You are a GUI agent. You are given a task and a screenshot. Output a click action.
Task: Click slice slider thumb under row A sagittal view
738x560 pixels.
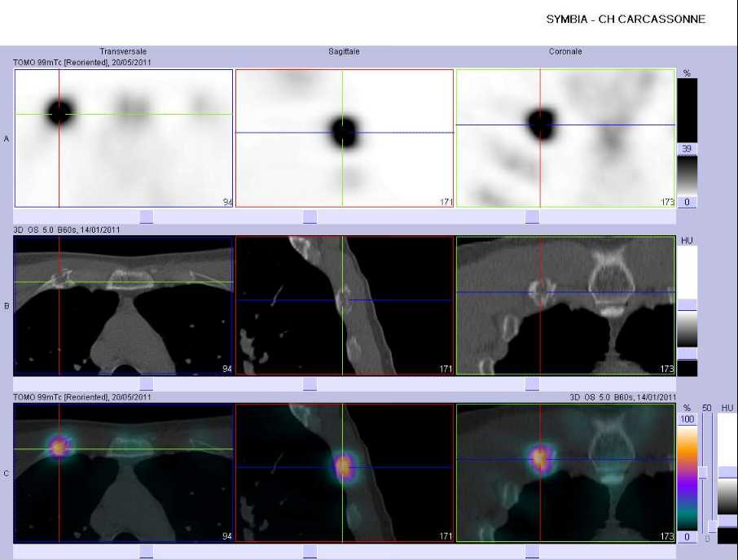(310, 217)
